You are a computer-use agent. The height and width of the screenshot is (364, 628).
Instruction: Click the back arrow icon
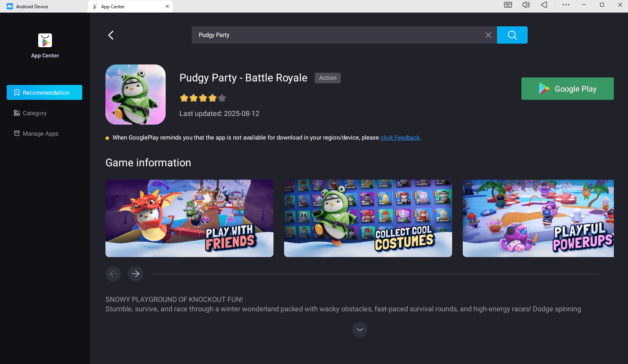[111, 35]
